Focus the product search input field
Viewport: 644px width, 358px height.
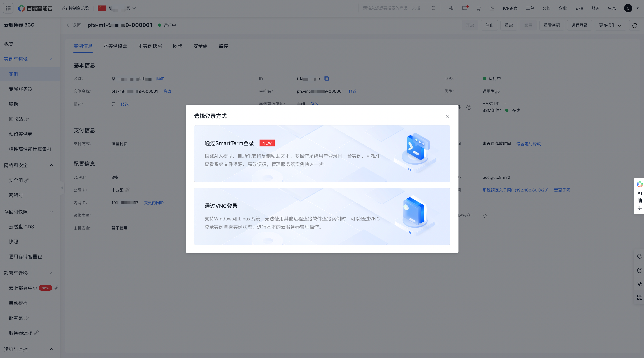399,8
